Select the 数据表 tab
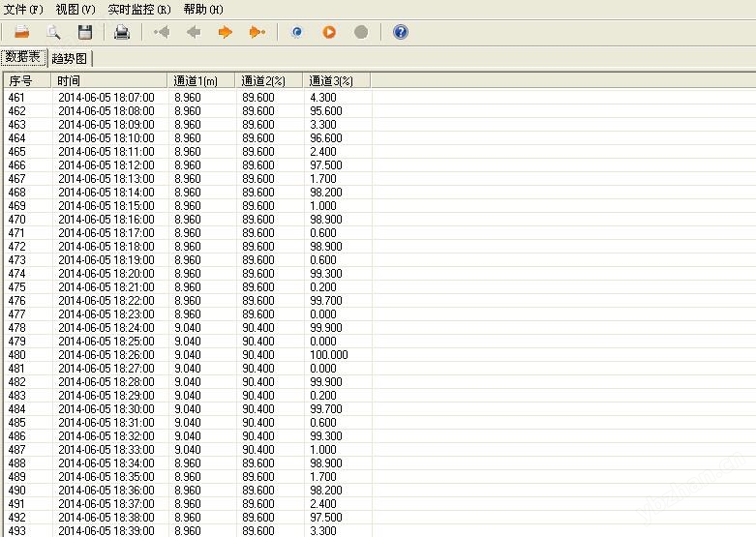The image size is (756, 537). [x=23, y=57]
